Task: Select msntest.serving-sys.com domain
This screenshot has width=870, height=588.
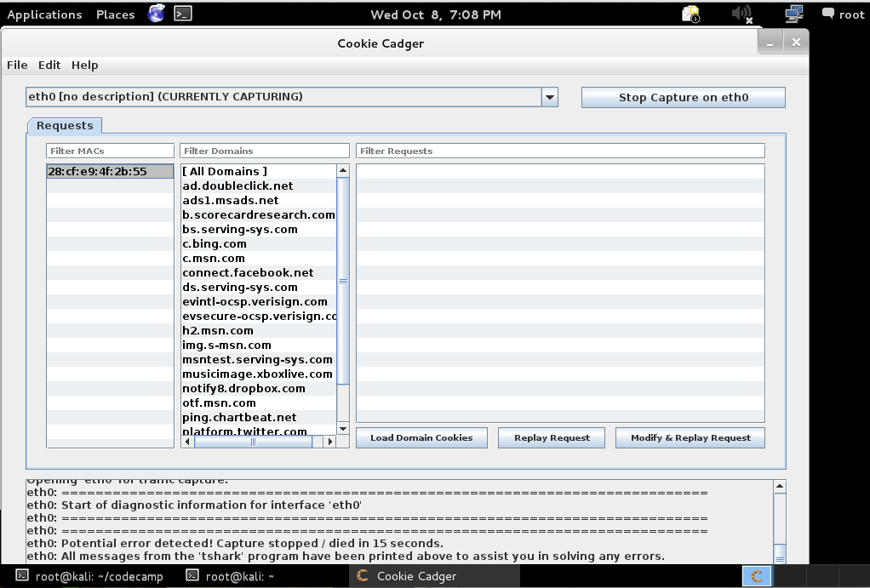Action: point(259,359)
